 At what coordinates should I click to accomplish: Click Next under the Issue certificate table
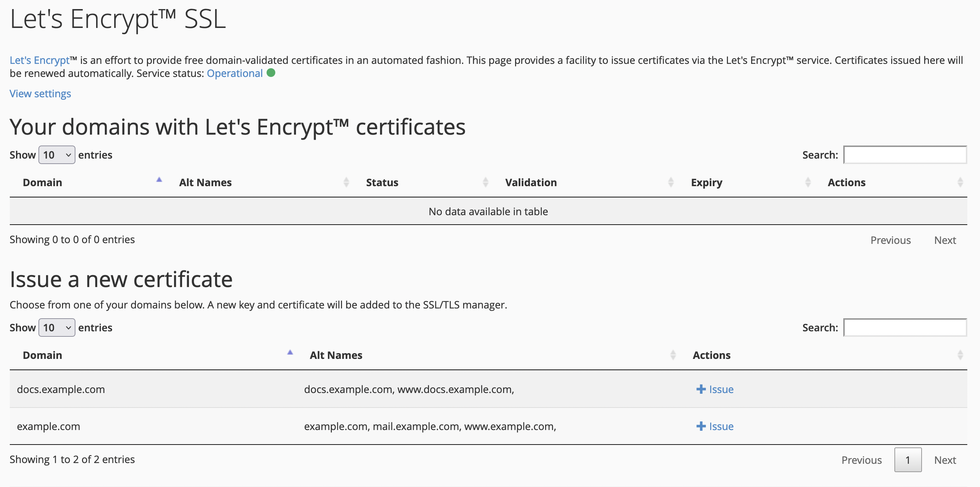pyautogui.click(x=945, y=460)
